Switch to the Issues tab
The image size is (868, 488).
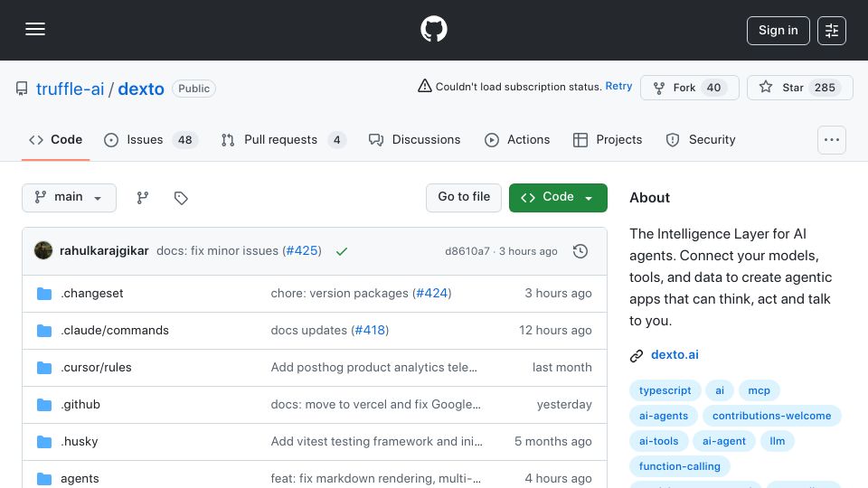tap(151, 140)
